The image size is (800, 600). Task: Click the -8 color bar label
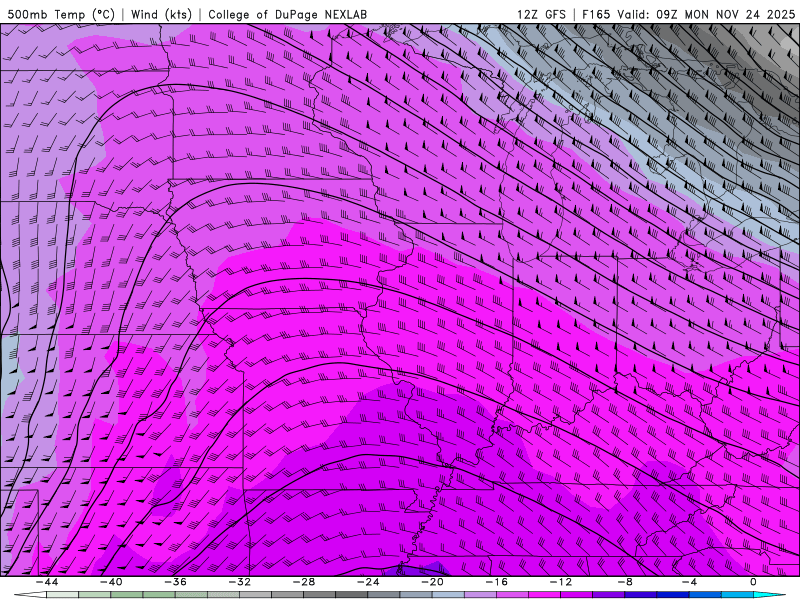click(x=625, y=582)
